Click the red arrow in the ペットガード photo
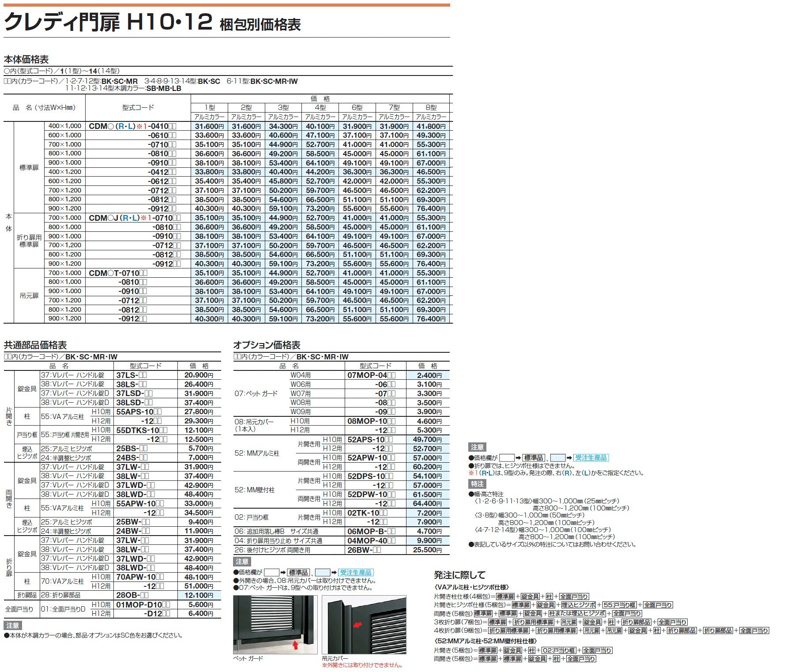The image size is (790, 672). pos(295,645)
